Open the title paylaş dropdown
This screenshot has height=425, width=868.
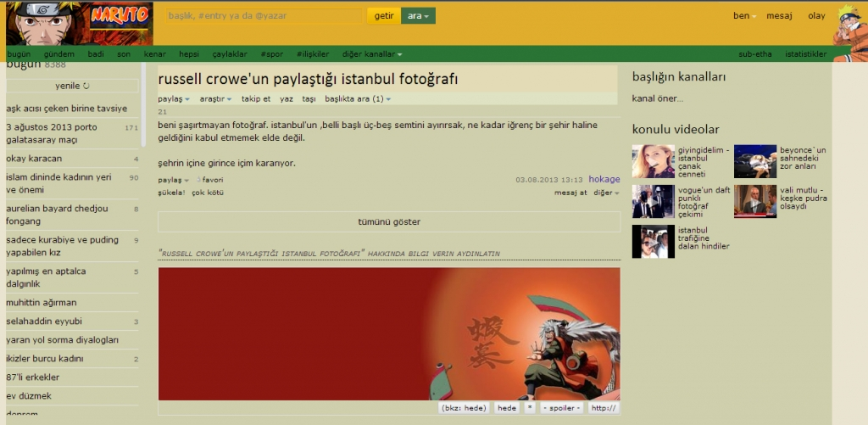(174, 99)
